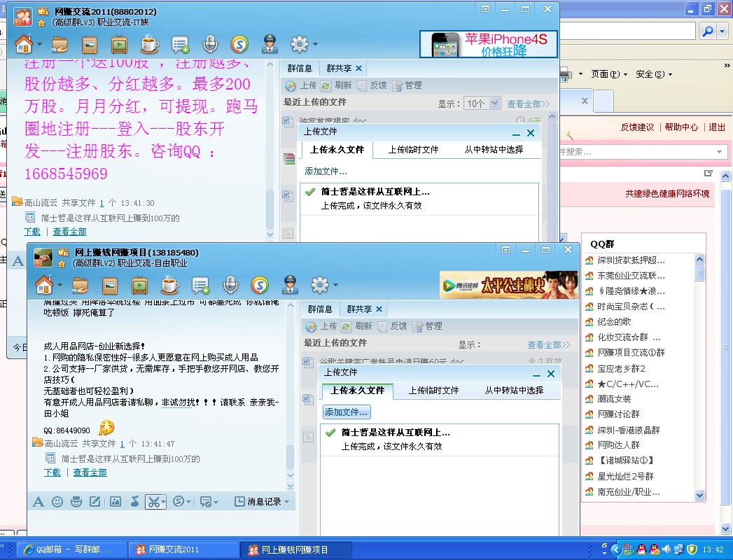Screen dimensions: 733x560
Task: Click coffee cup icon in 网赚交流2011 toolbar
Action: tap(149, 44)
